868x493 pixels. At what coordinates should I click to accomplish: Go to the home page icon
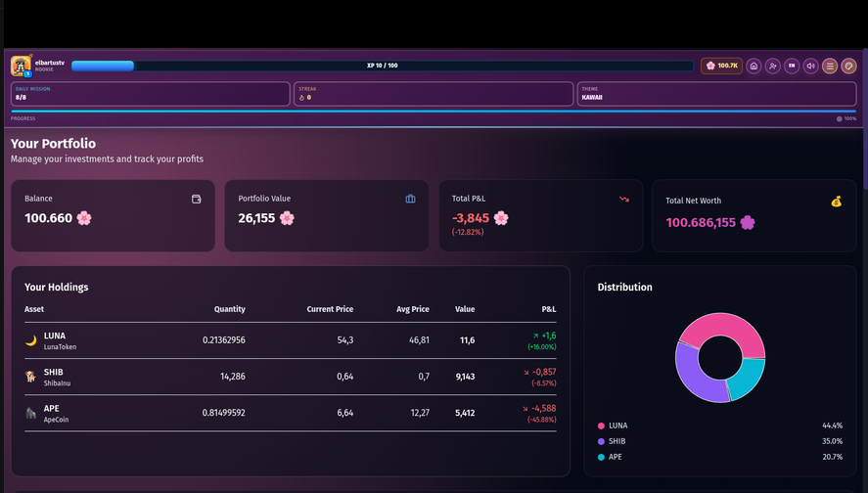point(754,66)
